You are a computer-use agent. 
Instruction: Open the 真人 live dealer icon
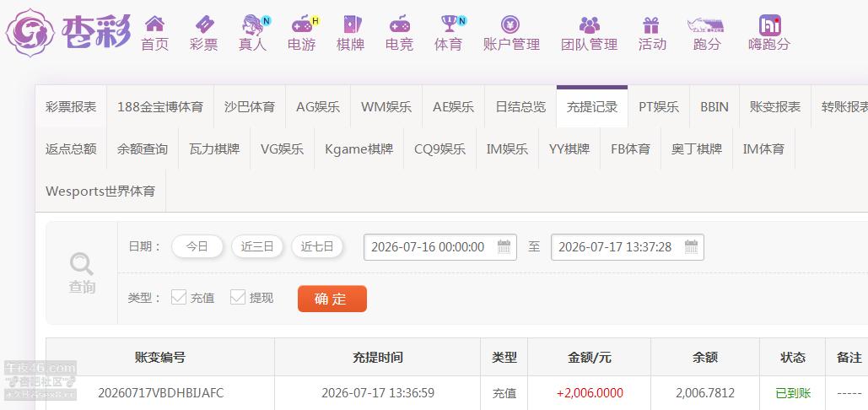click(252, 24)
